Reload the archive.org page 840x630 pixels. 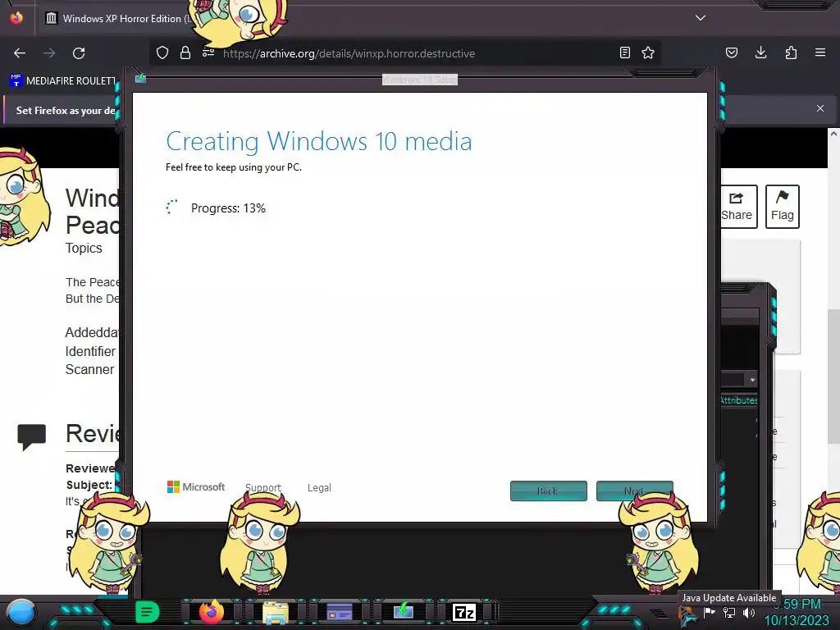coord(79,53)
